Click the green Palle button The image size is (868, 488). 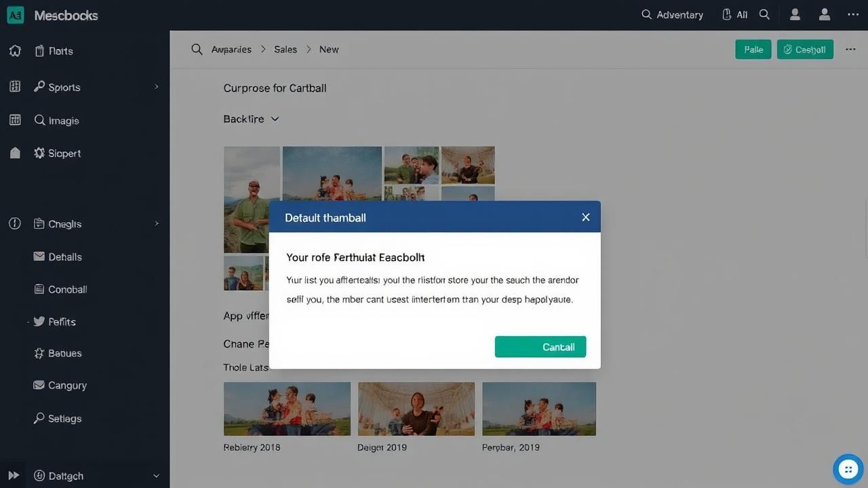click(753, 49)
